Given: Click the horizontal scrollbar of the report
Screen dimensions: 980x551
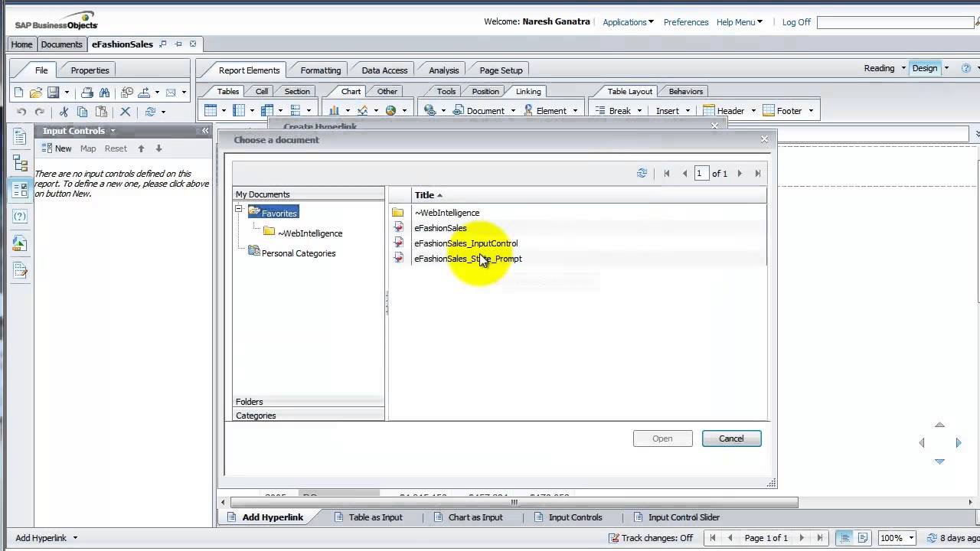Looking at the screenshot, I should [x=514, y=503].
